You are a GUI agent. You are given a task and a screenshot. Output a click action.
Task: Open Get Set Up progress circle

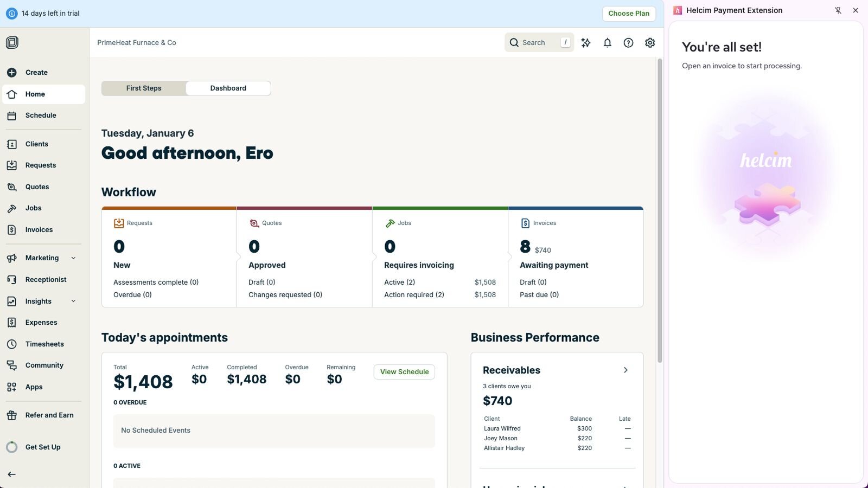tap(12, 447)
